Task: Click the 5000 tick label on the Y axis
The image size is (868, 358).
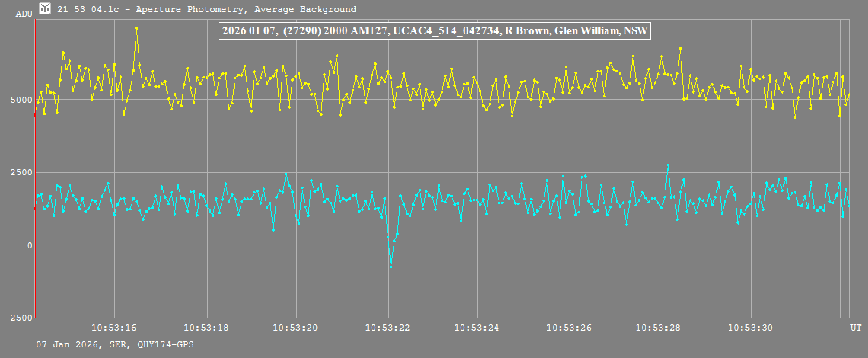Action: 20,100
